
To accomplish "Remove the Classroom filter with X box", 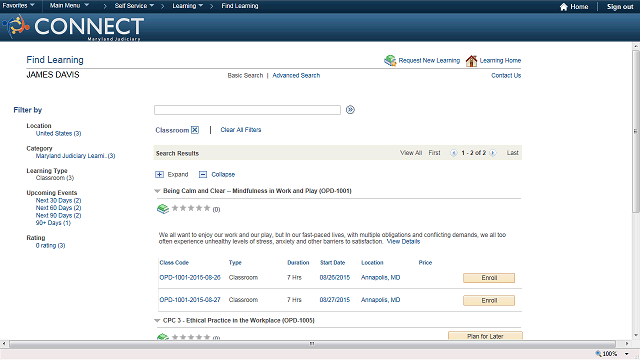I will [195, 130].
